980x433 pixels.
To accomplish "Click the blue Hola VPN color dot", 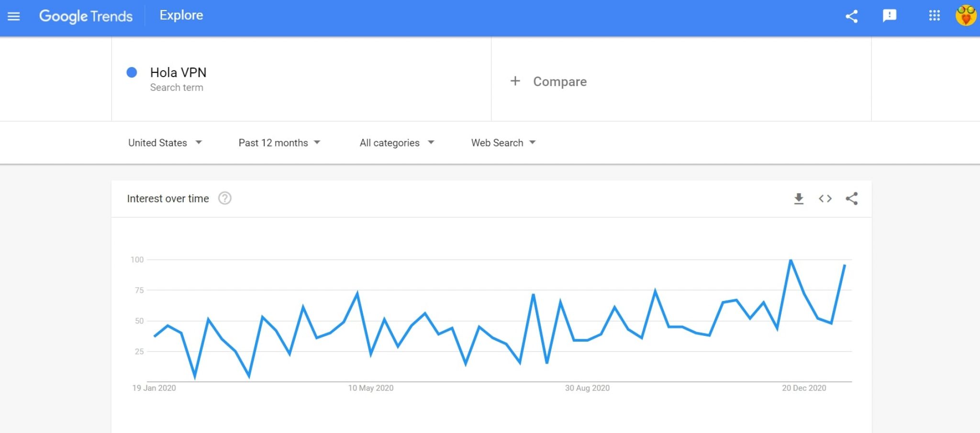I will click(x=132, y=72).
